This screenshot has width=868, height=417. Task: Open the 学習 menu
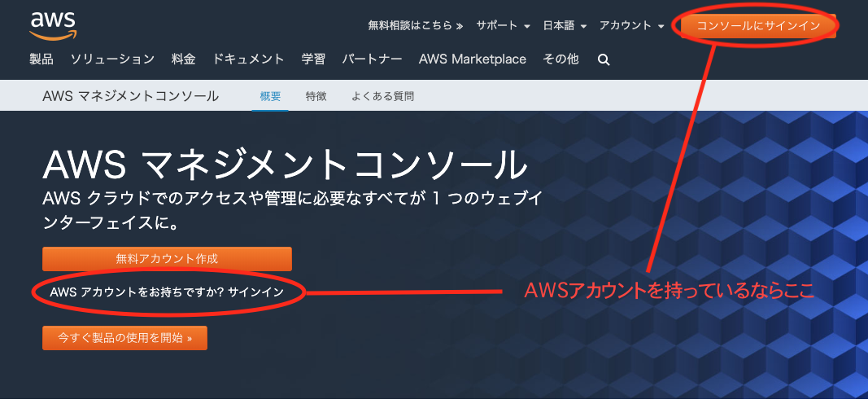pos(313,59)
